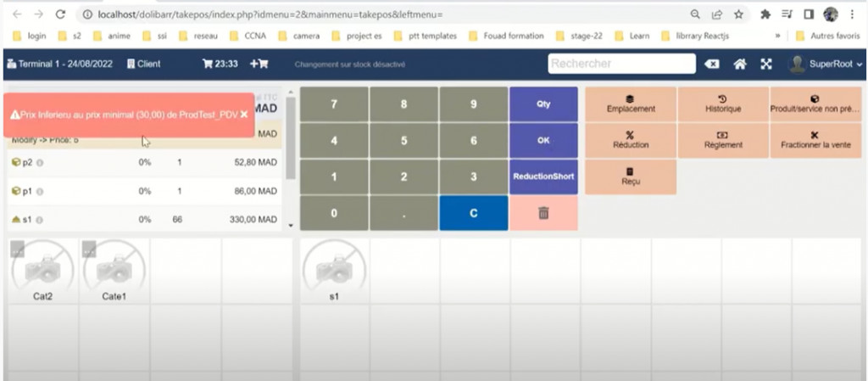The width and height of the screenshot is (868, 381).
Task: Print receipt with Reçu button
Action: (x=631, y=176)
